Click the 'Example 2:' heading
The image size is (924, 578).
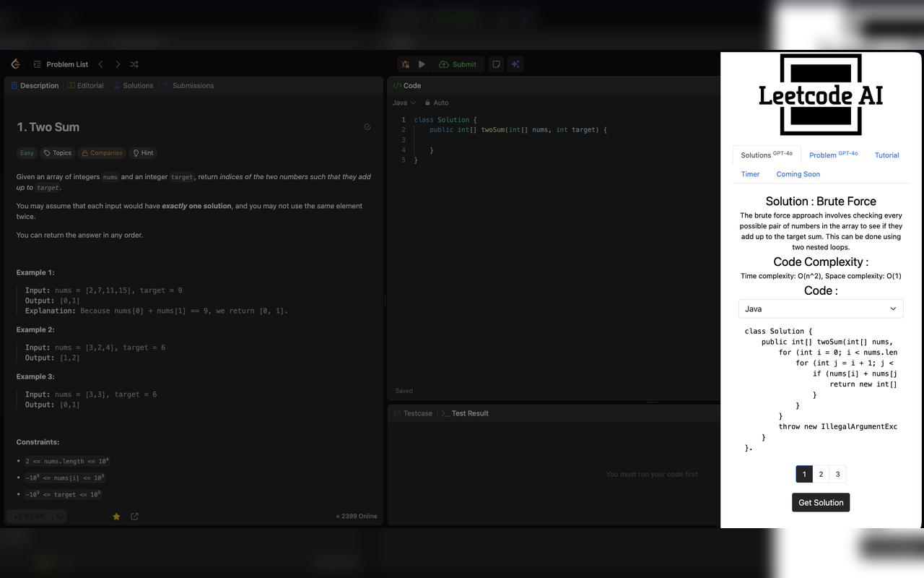click(35, 329)
